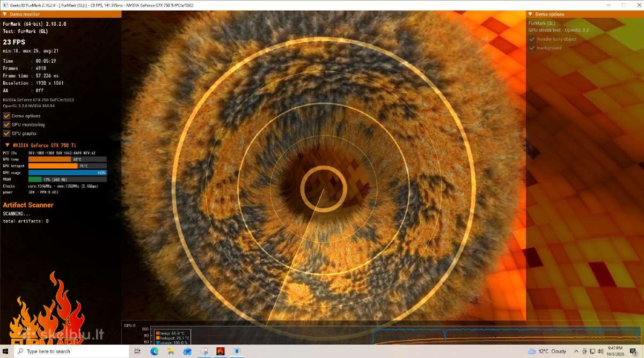644x358 pixels.
Task: Open the notification center icon
Action: click(x=633, y=351)
